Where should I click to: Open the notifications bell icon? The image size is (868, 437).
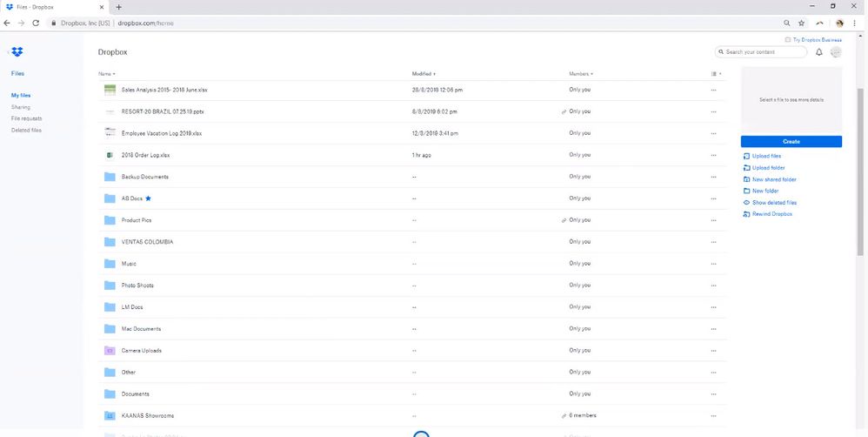pyautogui.click(x=818, y=52)
